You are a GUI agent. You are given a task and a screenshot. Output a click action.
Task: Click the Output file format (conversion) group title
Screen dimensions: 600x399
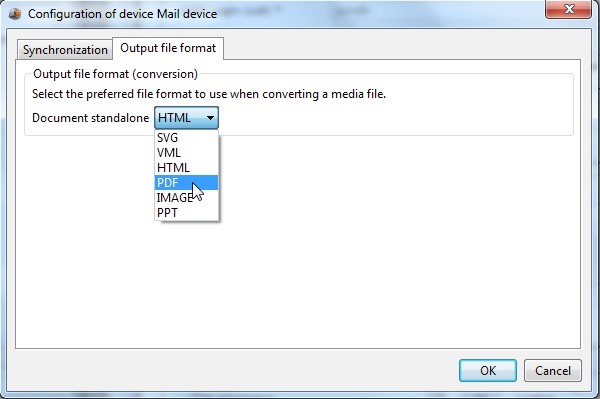(115, 74)
